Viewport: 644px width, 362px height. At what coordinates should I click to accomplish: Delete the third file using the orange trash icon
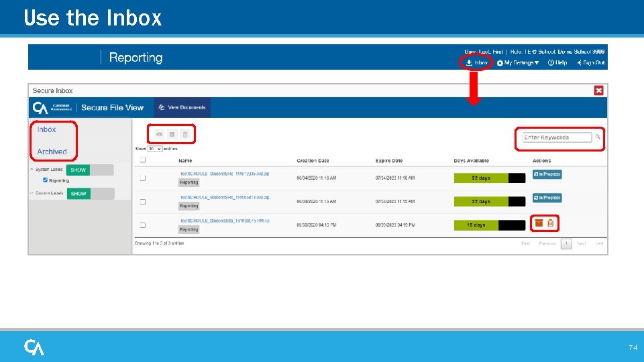pos(550,223)
